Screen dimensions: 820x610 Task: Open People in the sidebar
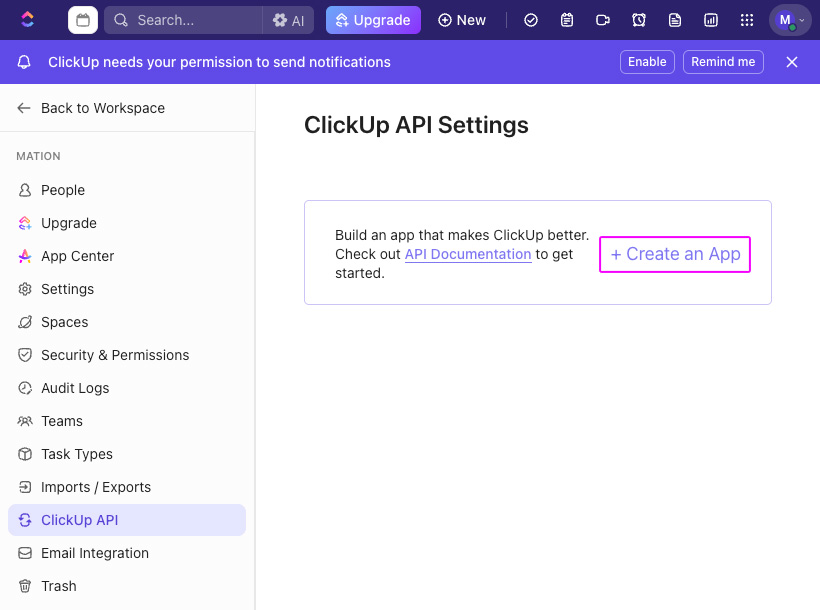point(127,190)
